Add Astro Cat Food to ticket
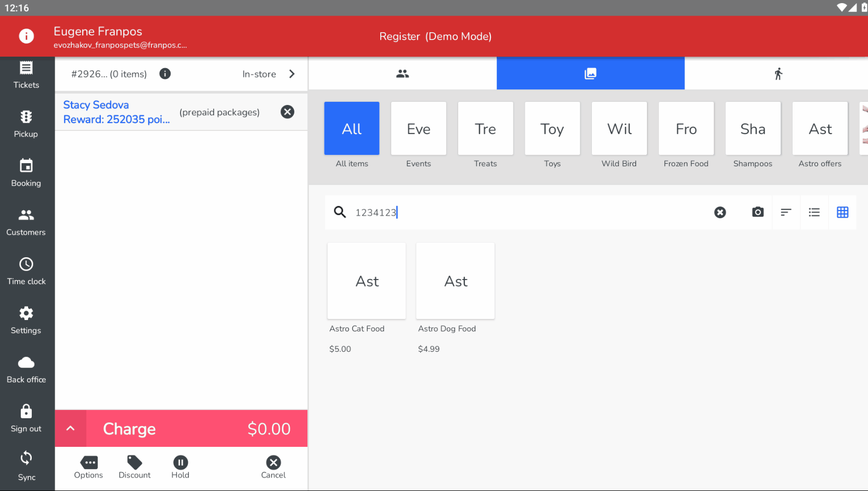Image resolution: width=868 pixels, height=491 pixels. tap(367, 281)
